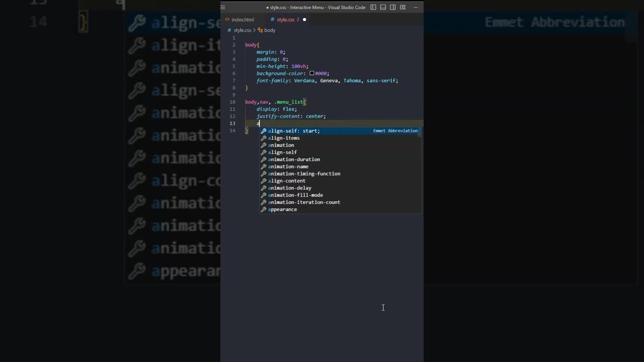Pick the animation-timing-function suggestion
This screenshot has height=362, width=644.
click(x=340, y=173)
